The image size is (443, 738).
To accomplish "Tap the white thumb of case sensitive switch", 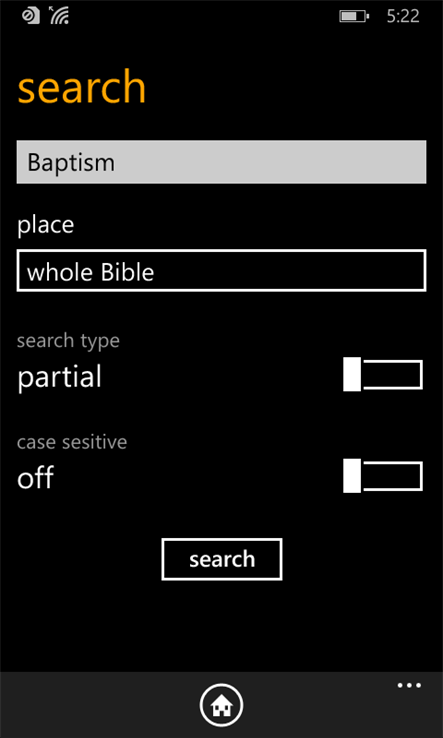I will (352, 476).
